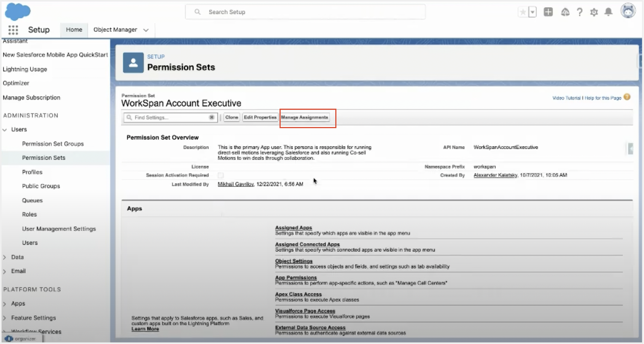The image size is (644, 344).
Task: Open Optimizer in sidebar
Action: coord(16,83)
